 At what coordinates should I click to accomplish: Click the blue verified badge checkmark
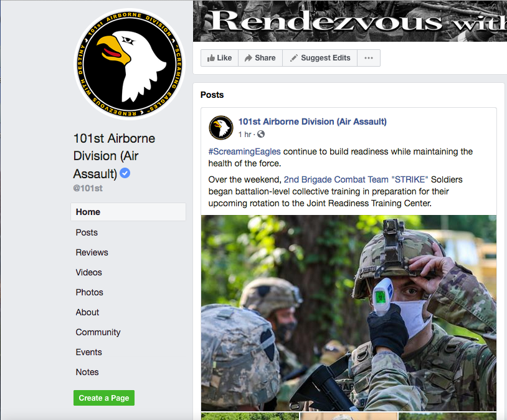(125, 173)
